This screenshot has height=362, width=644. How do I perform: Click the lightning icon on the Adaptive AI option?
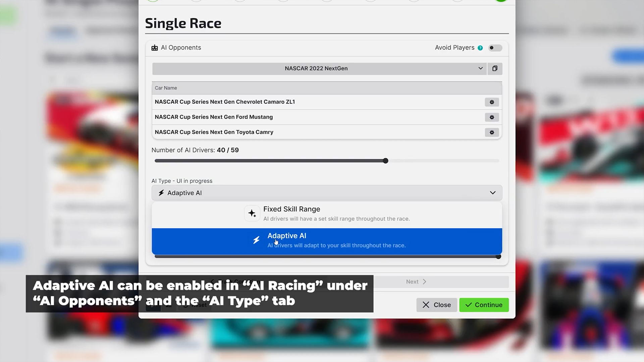[x=256, y=239]
